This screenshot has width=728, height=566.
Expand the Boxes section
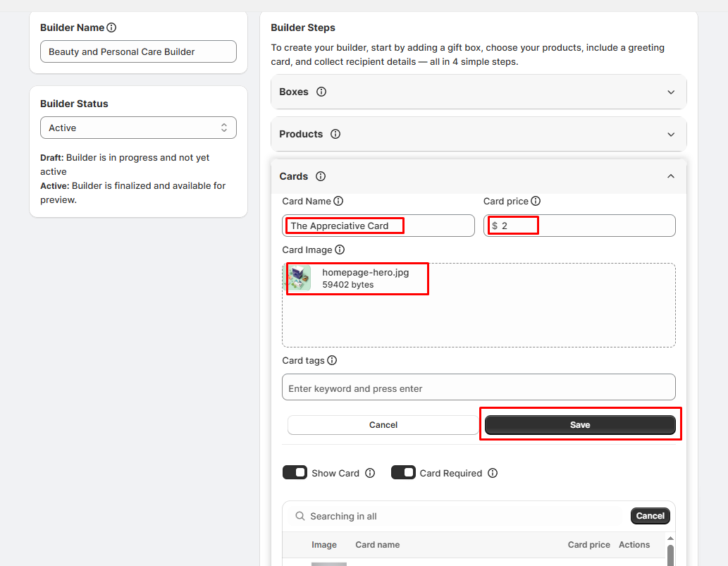pyautogui.click(x=671, y=92)
